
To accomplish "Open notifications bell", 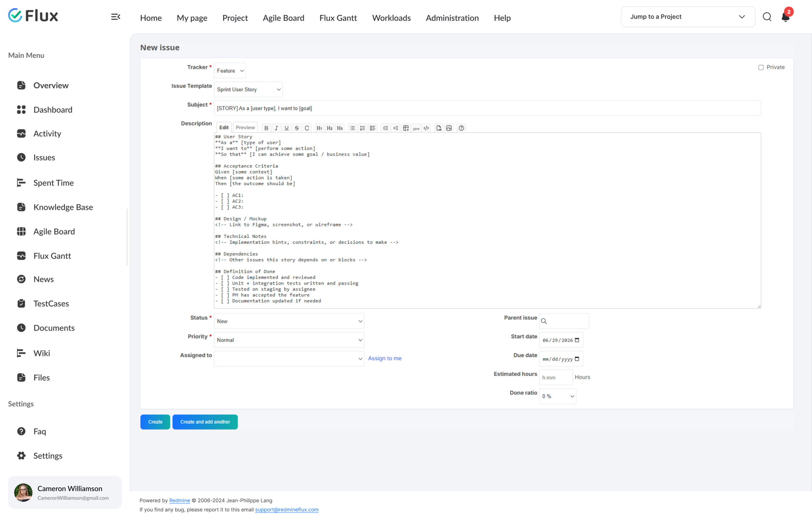I will click(785, 17).
